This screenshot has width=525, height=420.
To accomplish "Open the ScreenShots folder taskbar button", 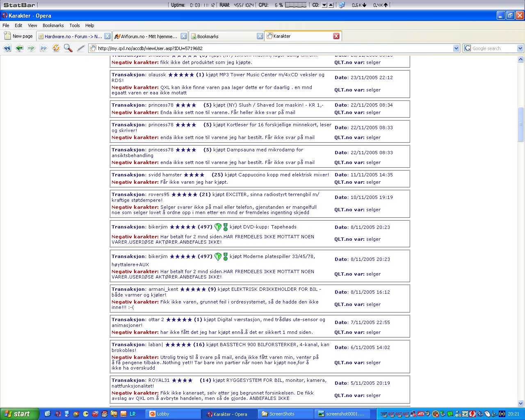I will tap(287, 414).
